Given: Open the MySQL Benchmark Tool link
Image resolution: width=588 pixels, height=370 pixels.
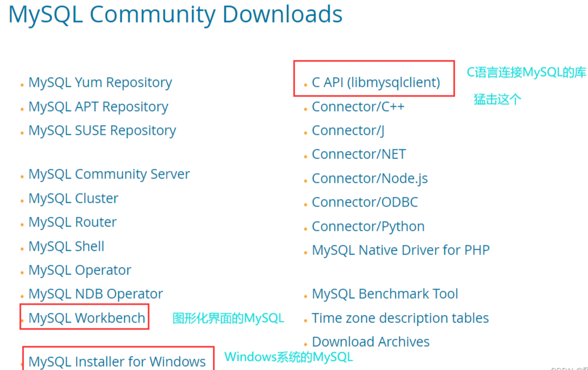Looking at the screenshot, I should pyautogui.click(x=385, y=294).
